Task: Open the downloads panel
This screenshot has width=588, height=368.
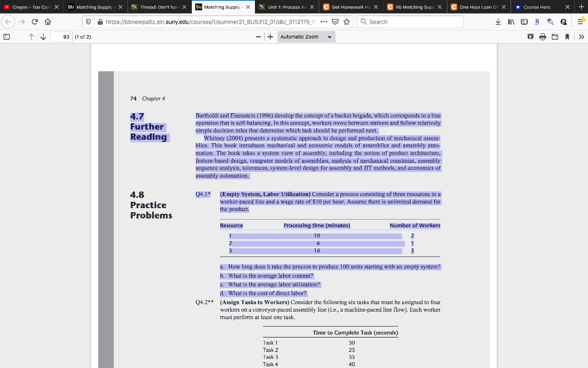Action: [x=498, y=22]
